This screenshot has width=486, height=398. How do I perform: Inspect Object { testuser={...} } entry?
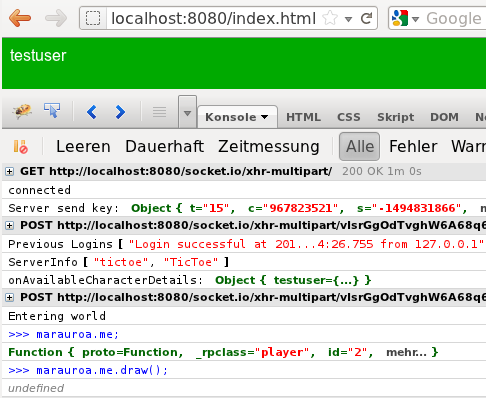pyautogui.click(x=293, y=280)
